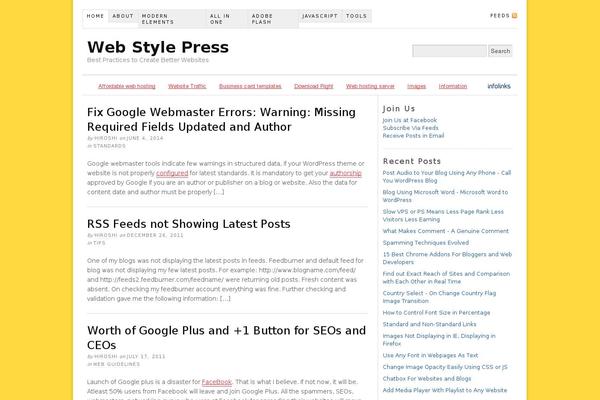Click the Web Guidelines category link
This screenshot has width=600, height=400.
point(117,364)
